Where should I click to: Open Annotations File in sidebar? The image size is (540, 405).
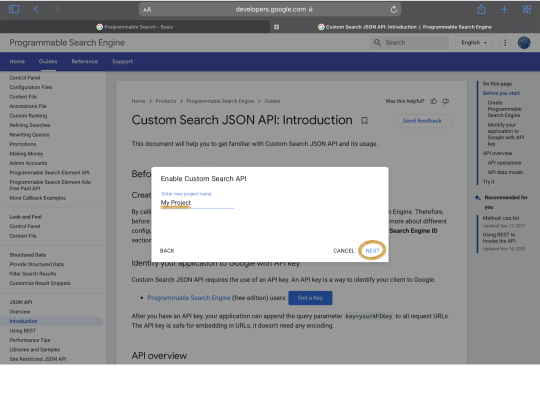point(28,106)
